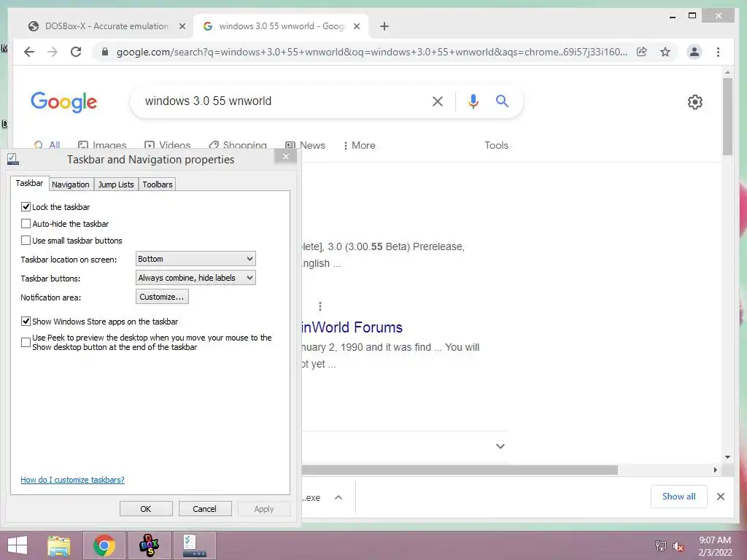Select the Taskbar tab

(29, 183)
